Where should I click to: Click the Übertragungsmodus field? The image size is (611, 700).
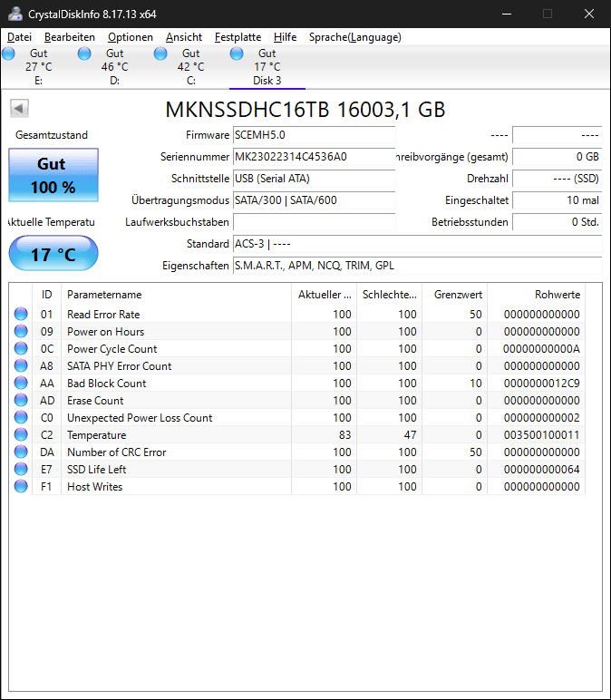pos(315,200)
